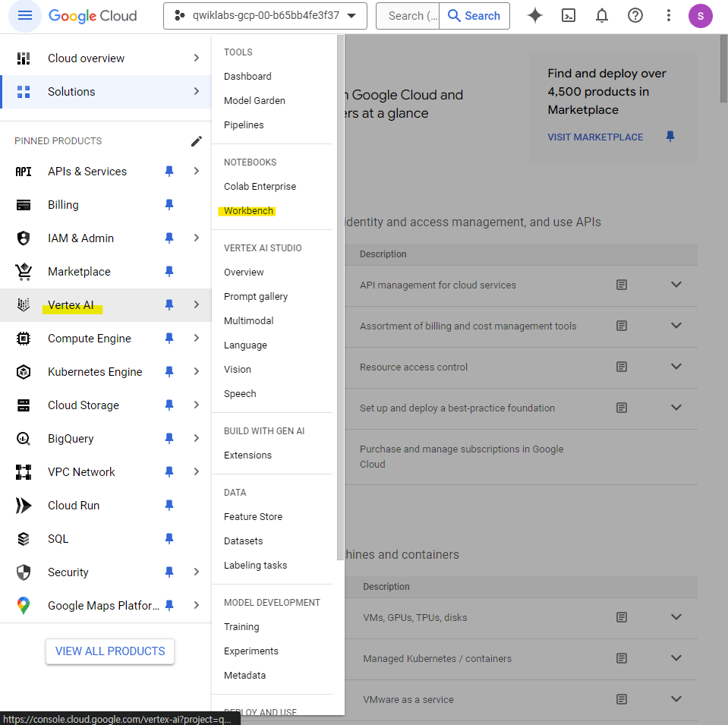Click the Cloud Storage icon
The height and width of the screenshot is (725, 728).
(x=24, y=405)
